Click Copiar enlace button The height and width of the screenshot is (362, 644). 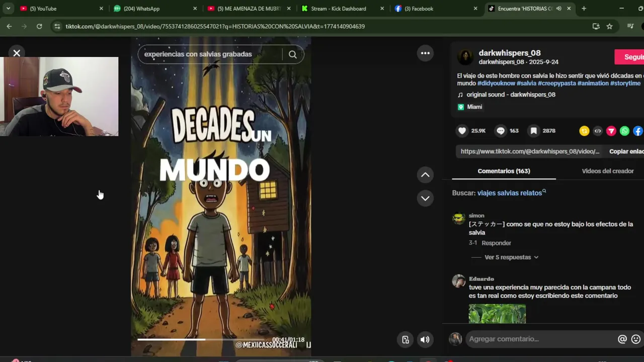[x=626, y=151]
